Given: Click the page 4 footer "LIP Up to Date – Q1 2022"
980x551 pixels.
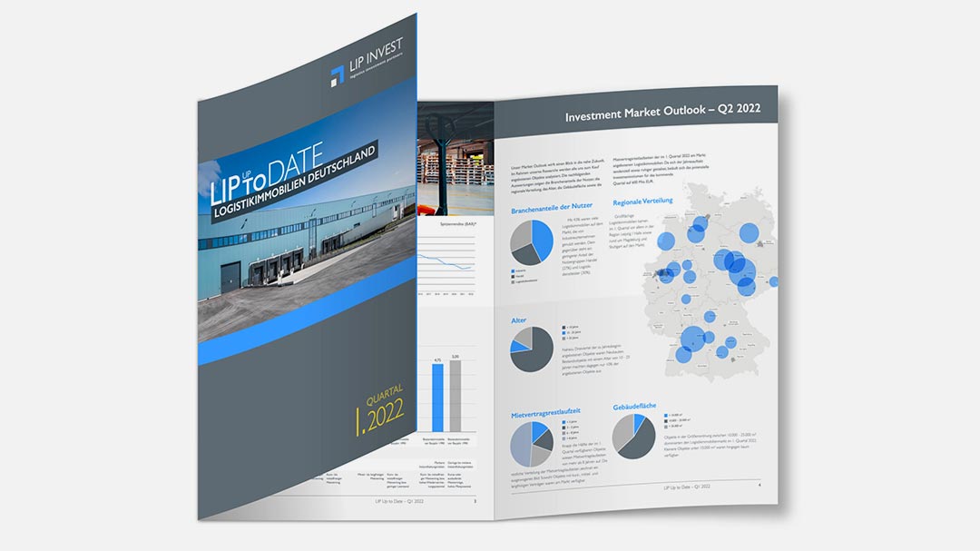Looking at the screenshot, I should (687, 487).
